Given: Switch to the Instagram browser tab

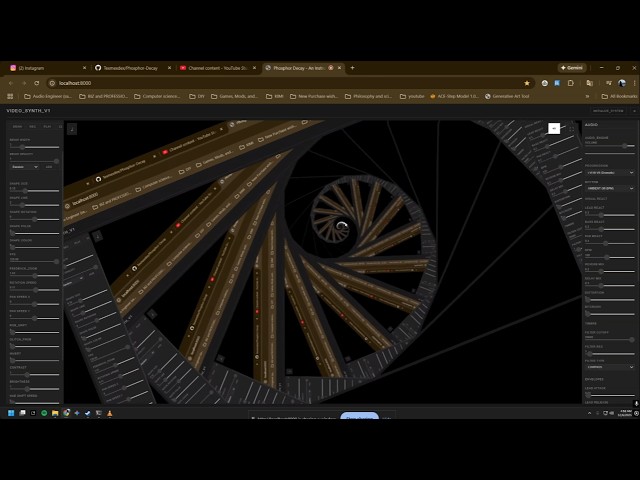Looking at the screenshot, I should tap(47, 68).
